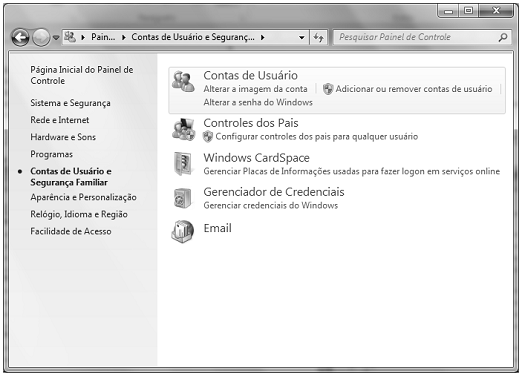Viewport: 522px width, 378px height.
Task: Open 'Facilidade de Acesso' category
Action: click(x=71, y=231)
